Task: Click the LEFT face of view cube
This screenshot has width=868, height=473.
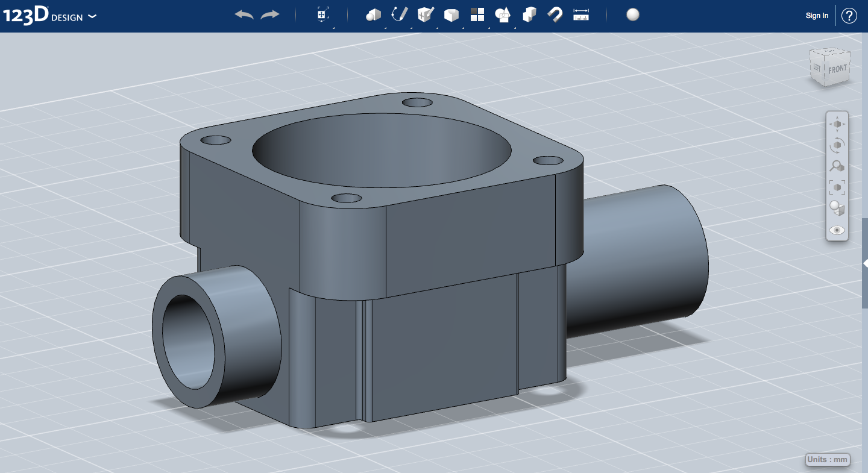Action: coord(817,67)
